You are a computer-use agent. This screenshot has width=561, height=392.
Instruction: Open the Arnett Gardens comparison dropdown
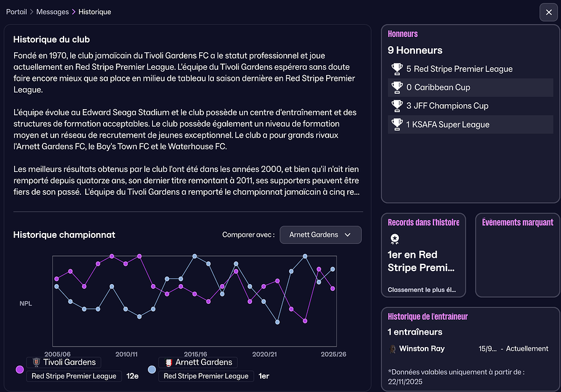click(321, 235)
